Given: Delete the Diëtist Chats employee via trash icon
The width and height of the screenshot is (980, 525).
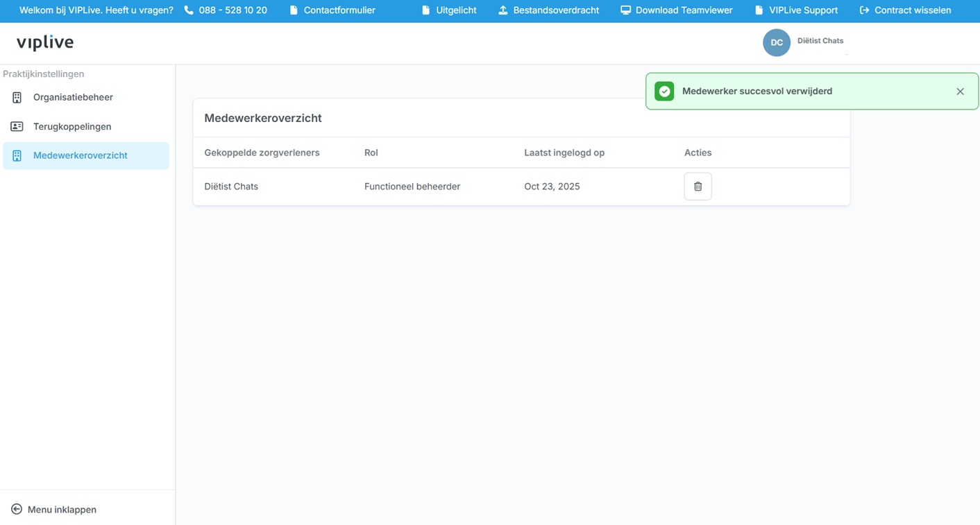Looking at the screenshot, I should click(698, 187).
